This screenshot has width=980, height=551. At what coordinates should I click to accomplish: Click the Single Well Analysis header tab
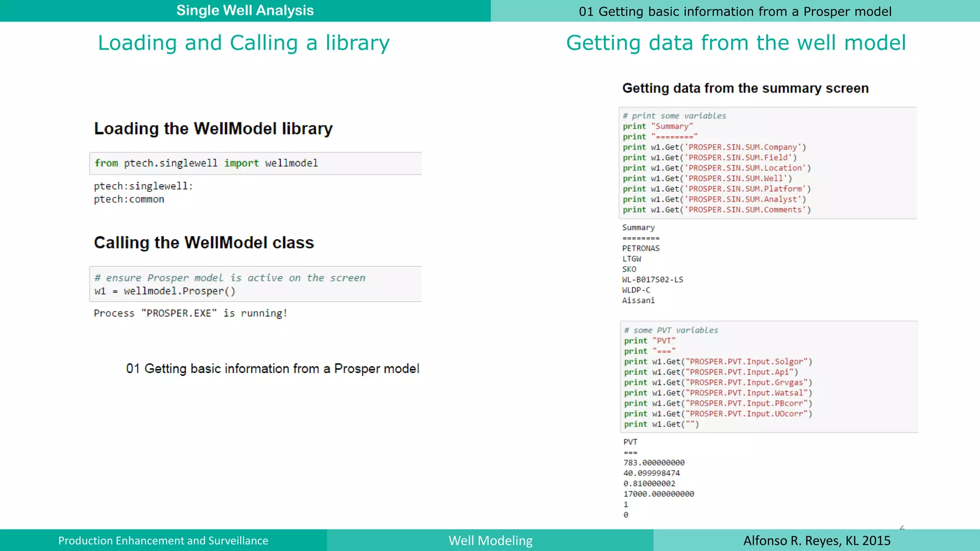click(x=245, y=11)
